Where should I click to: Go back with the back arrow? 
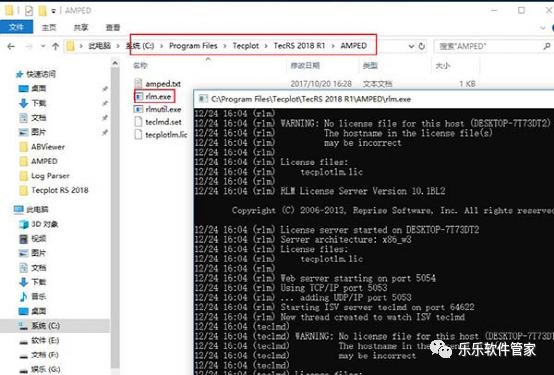click(x=11, y=46)
